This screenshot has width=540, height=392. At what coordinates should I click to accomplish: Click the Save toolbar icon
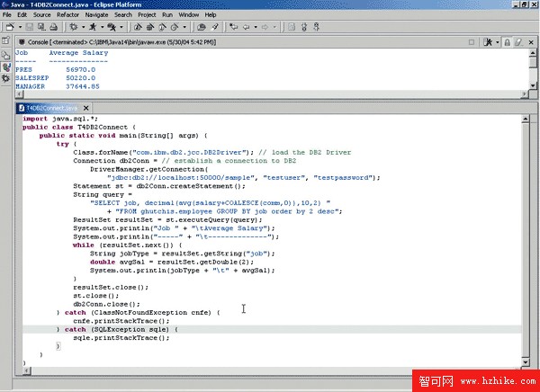click(30, 27)
